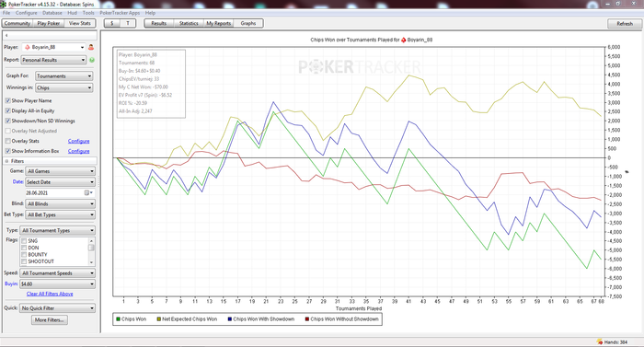The image size is (644, 347).
Task: Open the Player dropdown showing Boyarin_88
Action: coord(54,47)
